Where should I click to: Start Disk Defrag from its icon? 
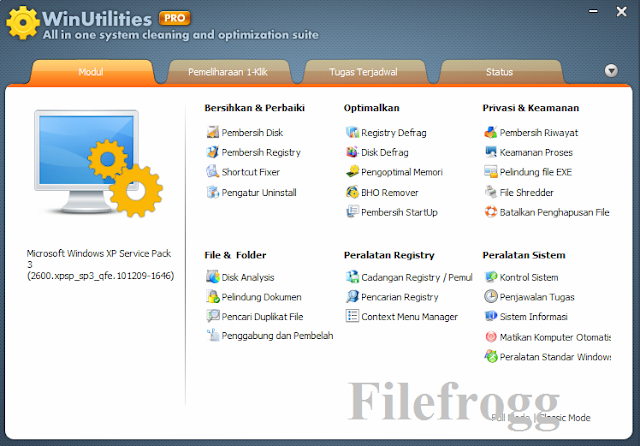click(352, 152)
